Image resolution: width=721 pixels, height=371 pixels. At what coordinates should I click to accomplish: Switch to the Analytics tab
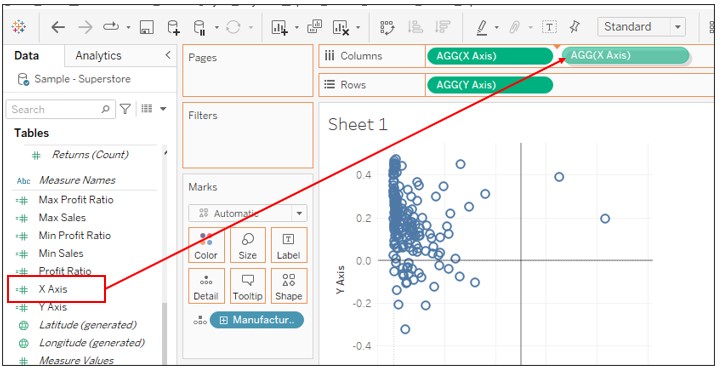(98, 56)
